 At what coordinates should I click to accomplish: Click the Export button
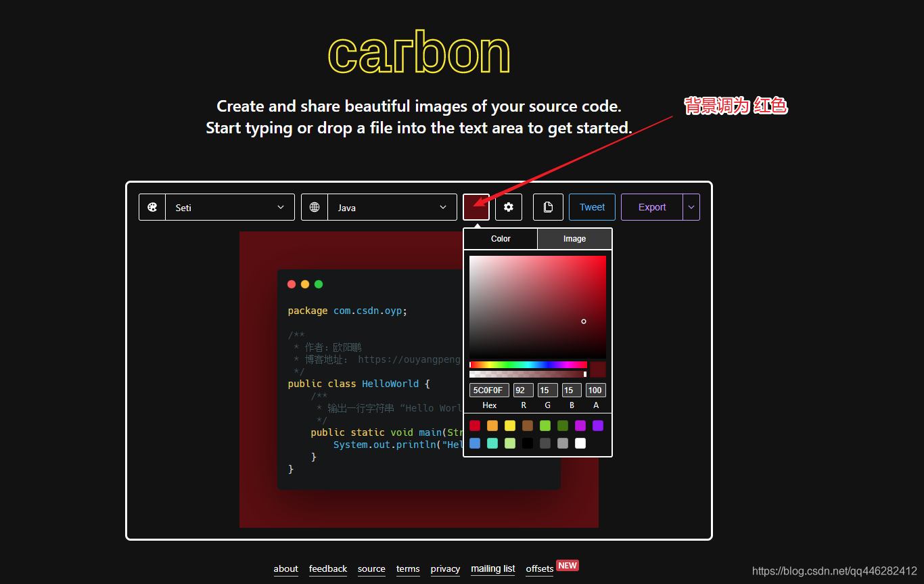652,207
